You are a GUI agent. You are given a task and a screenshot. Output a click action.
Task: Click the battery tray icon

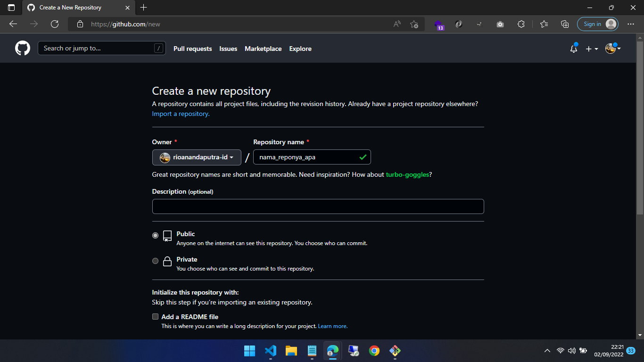click(x=583, y=351)
